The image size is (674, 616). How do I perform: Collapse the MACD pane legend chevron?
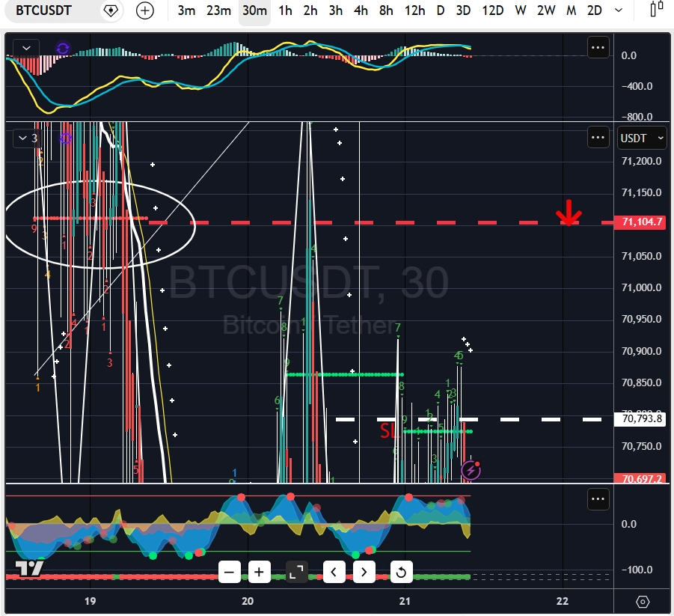(26, 48)
